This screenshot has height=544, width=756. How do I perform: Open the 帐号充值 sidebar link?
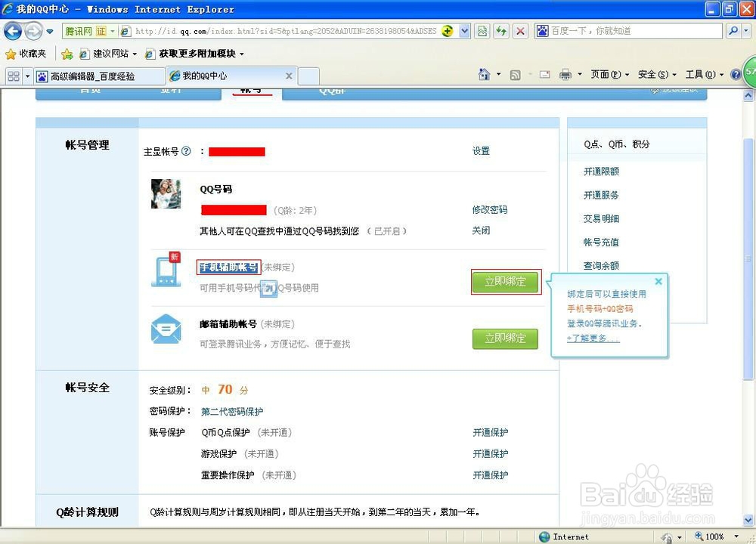[601, 242]
